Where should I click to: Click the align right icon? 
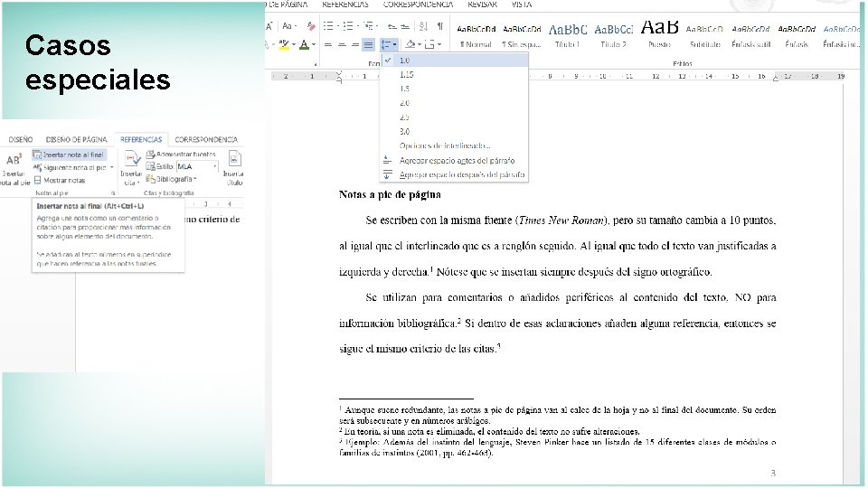pyautogui.click(x=354, y=45)
